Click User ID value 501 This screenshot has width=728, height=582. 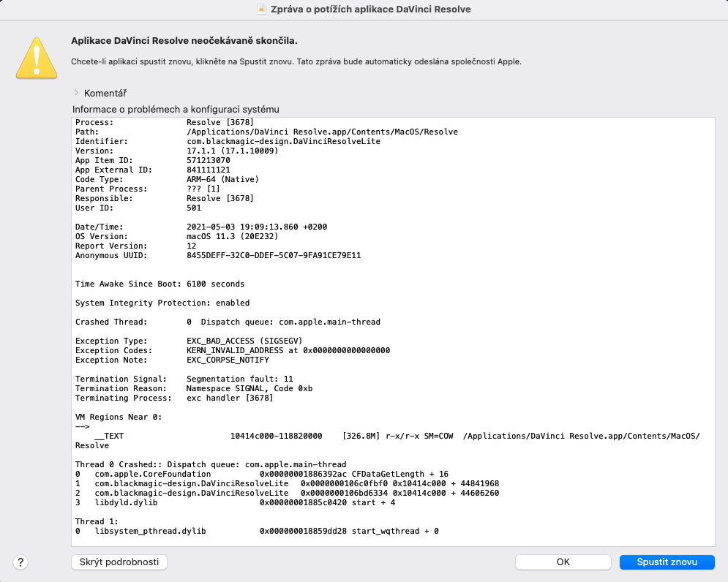coord(194,208)
